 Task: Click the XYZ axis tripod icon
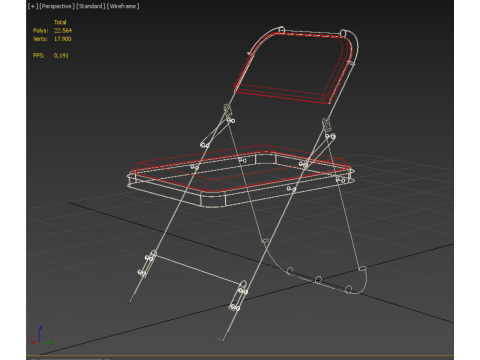(x=41, y=335)
